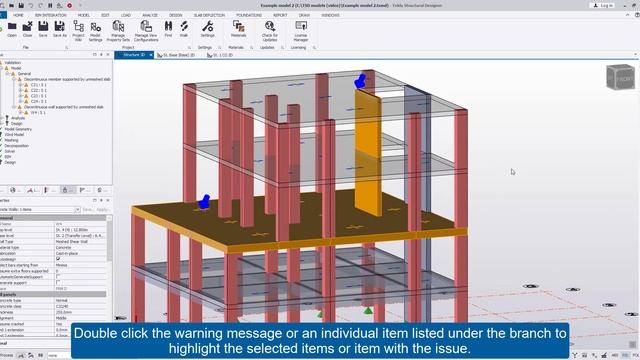Click the Concrete material type value
The width and height of the screenshot is (640, 360).
point(63,247)
